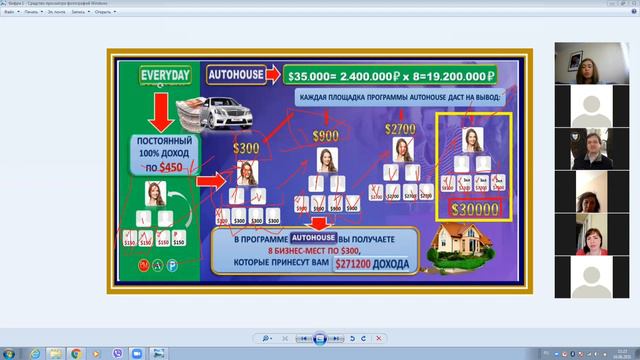Expand the Печать dropdown
The height and width of the screenshot is (360, 640).
[33, 12]
